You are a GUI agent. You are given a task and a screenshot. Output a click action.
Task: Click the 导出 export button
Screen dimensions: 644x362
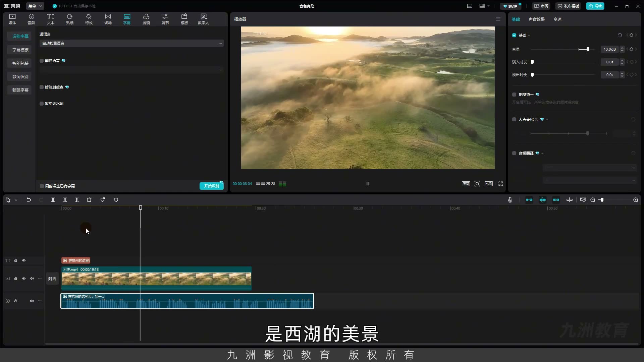tap(595, 6)
